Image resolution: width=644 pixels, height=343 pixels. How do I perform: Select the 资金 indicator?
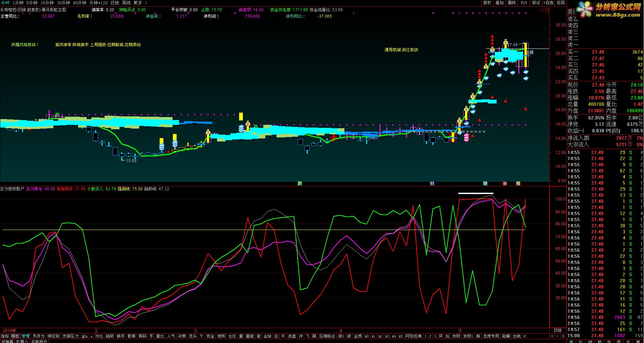coord(210,336)
